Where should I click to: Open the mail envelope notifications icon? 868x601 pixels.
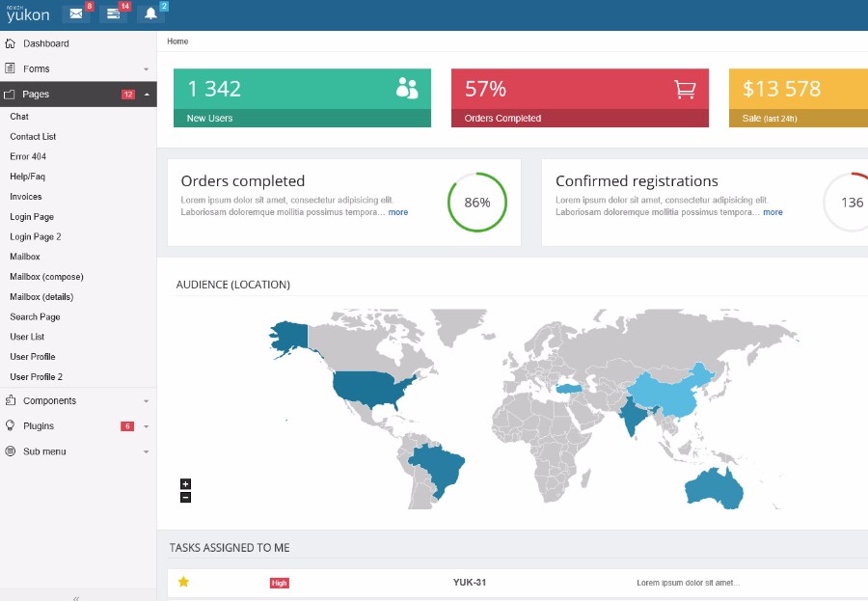coord(75,14)
